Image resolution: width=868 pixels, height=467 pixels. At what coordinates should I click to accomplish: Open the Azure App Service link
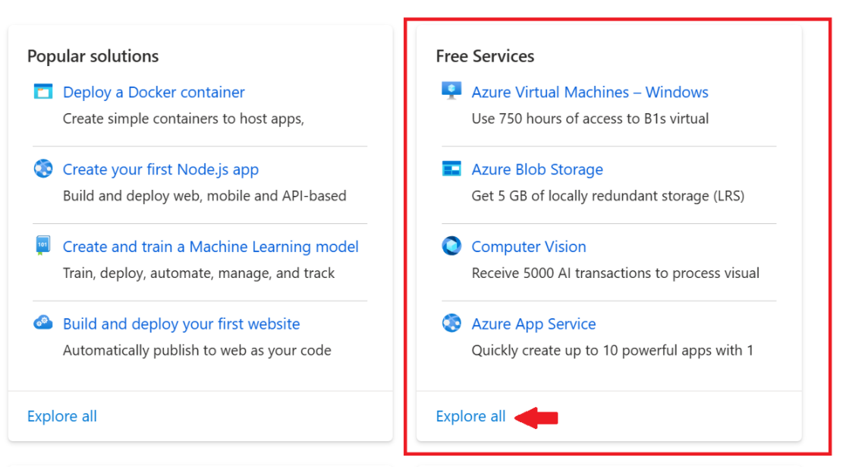[x=533, y=324]
